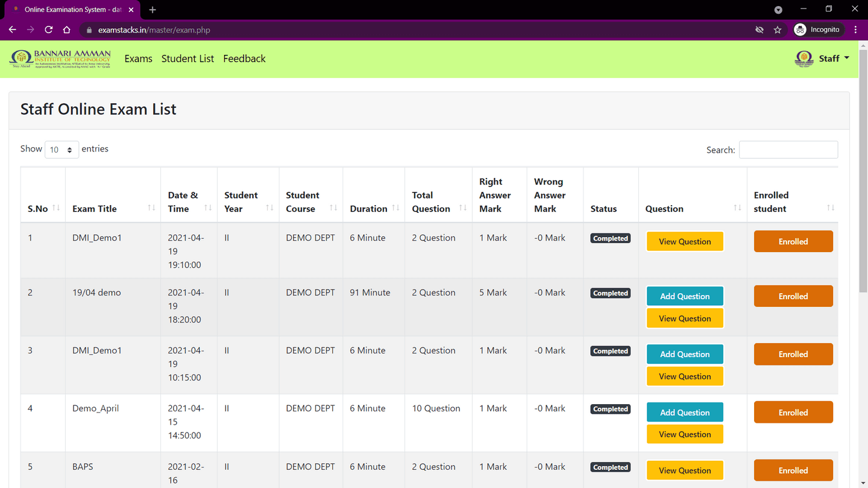Sort by Exam Title column
This screenshot has height=488, width=868.
click(x=152, y=208)
